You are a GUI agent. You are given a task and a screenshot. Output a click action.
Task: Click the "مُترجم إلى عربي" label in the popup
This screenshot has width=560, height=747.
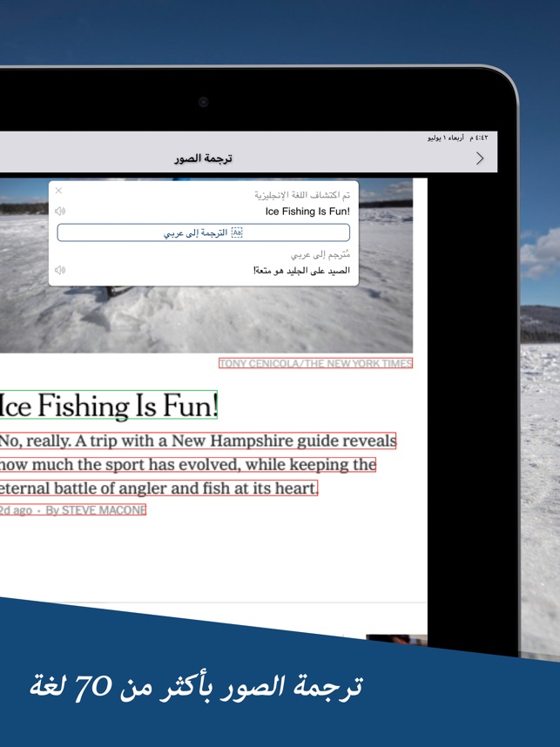pos(320,254)
